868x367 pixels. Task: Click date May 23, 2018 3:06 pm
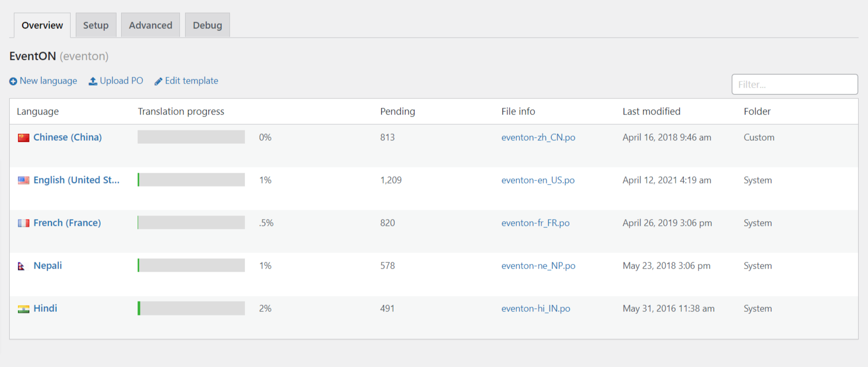point(666,266)
